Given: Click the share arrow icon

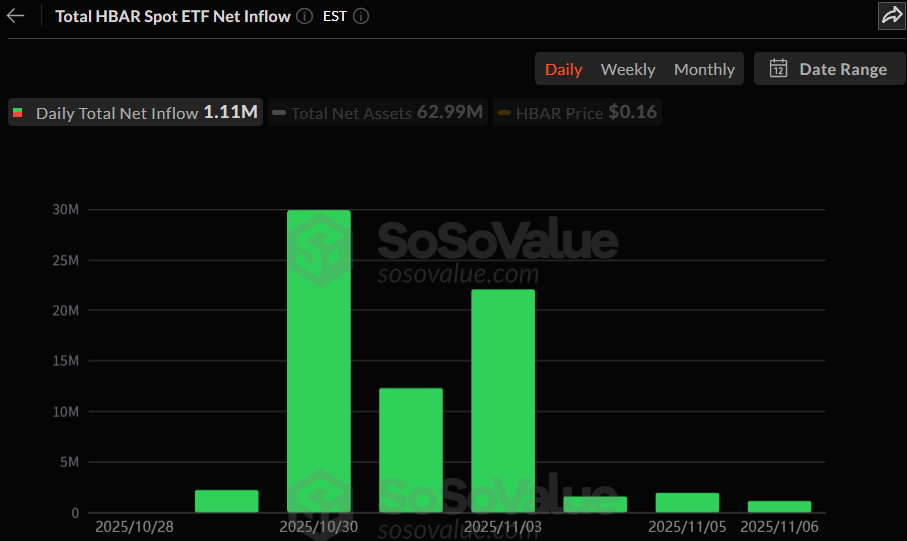Looking at the screenshot, I should (890, 15).
